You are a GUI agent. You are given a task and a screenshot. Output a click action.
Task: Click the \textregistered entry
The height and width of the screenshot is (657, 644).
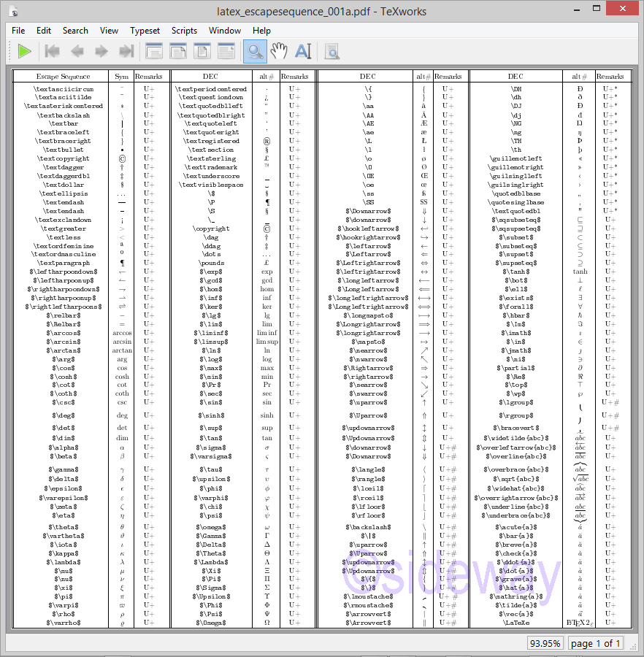tap(211, 141)
